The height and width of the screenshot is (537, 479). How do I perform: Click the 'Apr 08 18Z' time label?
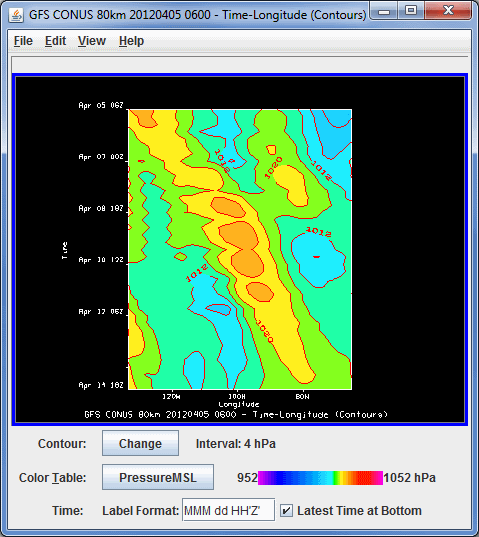[101, 209]
